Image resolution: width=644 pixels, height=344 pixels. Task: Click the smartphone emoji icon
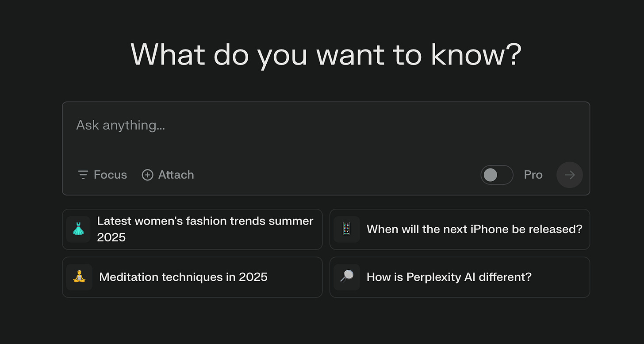pos(346,229)
